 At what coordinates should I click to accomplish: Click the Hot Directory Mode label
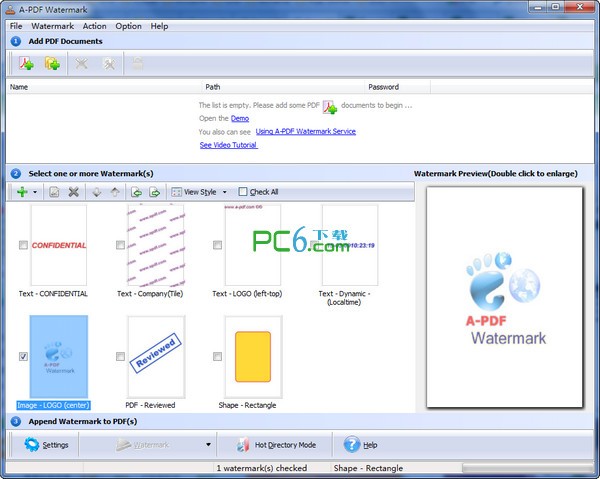pos(285,445)
